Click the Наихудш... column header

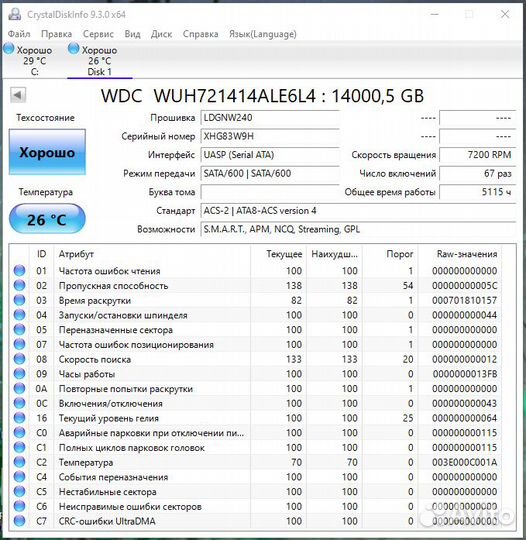point(334,254)
